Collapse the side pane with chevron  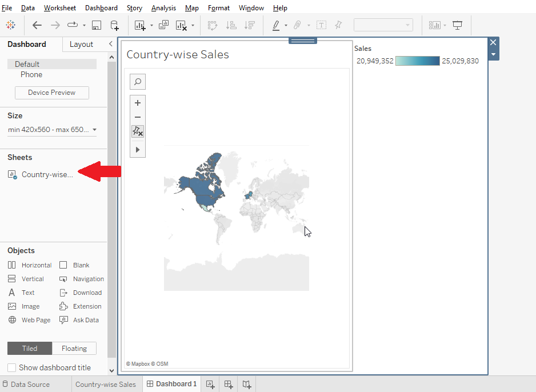[x=110, y=44]
